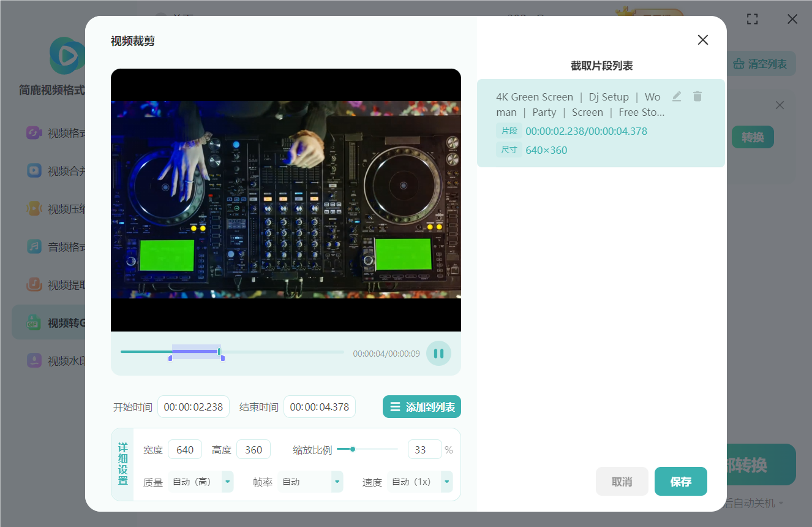Image resolution: width=812 pixels, height=527 pixels.
Task: Click the green playhead marker on timeline
Action: click(219, 352)
